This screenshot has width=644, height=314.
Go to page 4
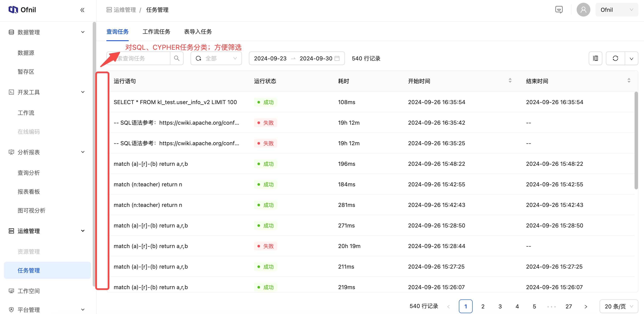517,306
